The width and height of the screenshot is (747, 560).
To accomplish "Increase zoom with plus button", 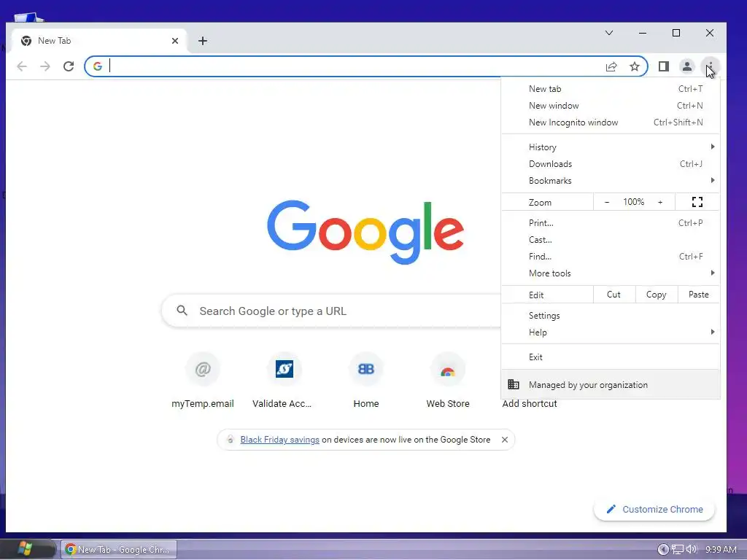I will point(660,203).
